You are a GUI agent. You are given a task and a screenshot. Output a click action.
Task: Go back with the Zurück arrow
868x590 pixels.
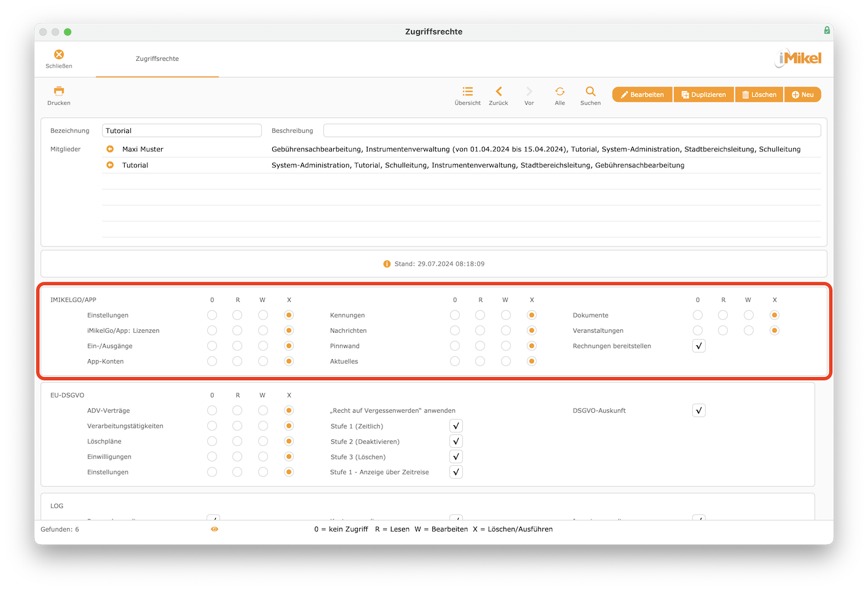pyautogui.click(x=499, y=91)
